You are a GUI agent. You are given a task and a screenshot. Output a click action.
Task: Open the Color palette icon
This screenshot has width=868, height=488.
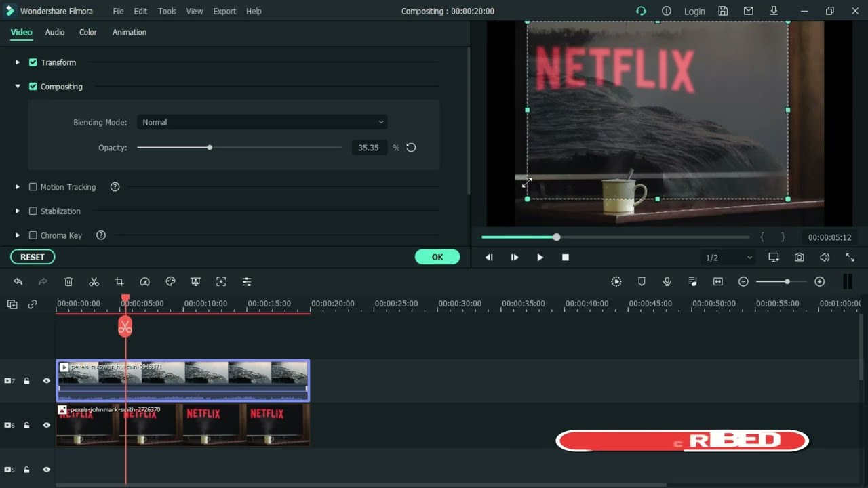pyautogui.click(x=170, y=281)
